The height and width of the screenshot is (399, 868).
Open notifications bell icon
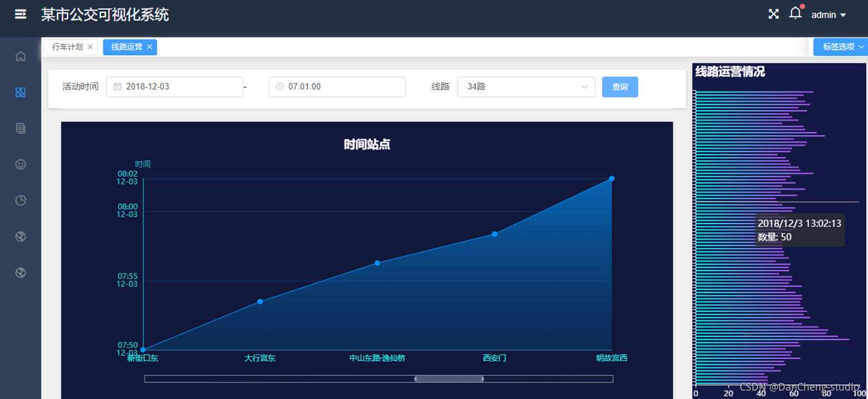click(x=795, y=13)
